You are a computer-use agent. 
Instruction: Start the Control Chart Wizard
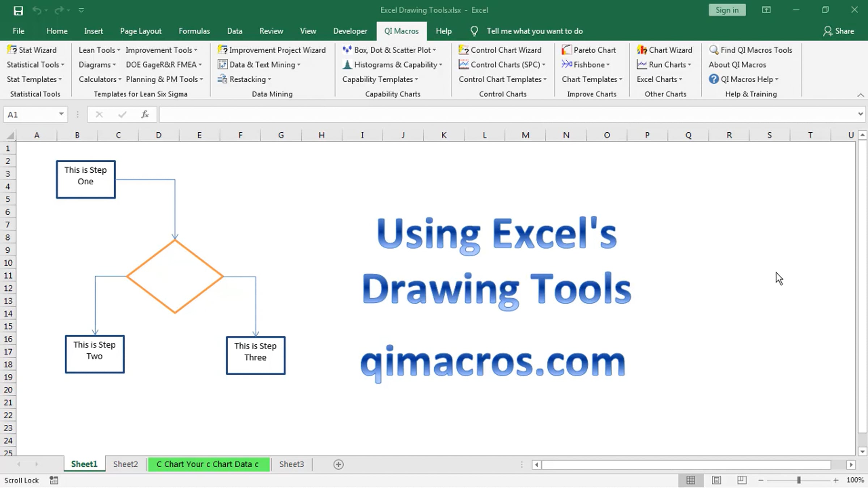click(500, 50)
